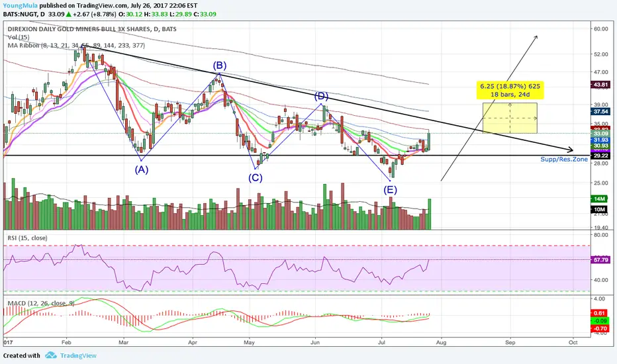Click the +2.67 (+8.78%) change value

click(x=95, y=14)
